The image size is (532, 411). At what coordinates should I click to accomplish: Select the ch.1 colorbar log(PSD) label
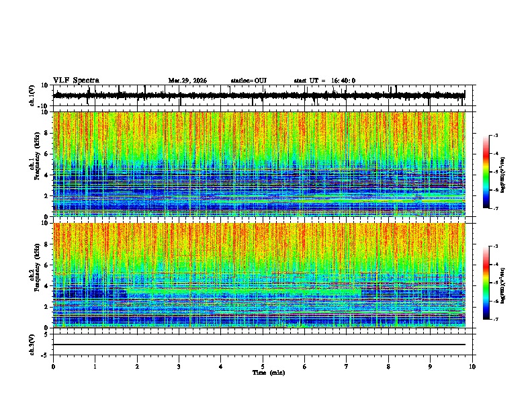coord(503,175)
